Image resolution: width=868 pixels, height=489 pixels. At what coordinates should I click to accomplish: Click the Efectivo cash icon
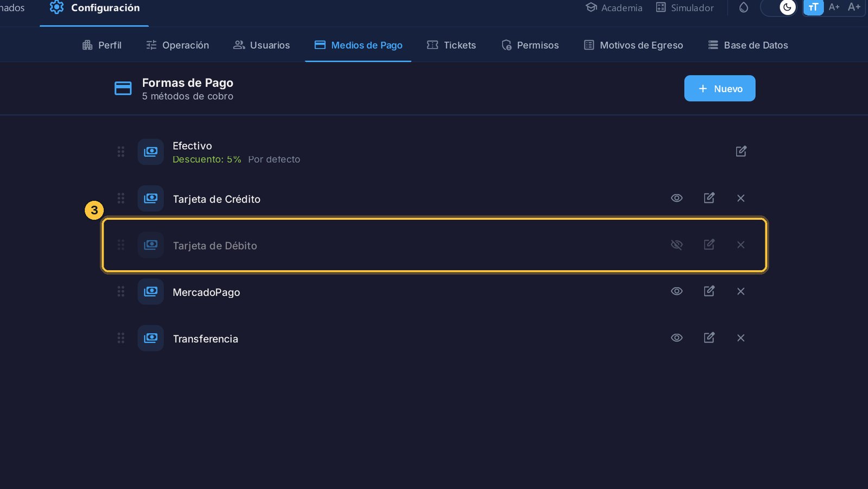click(x=151, y=152)
